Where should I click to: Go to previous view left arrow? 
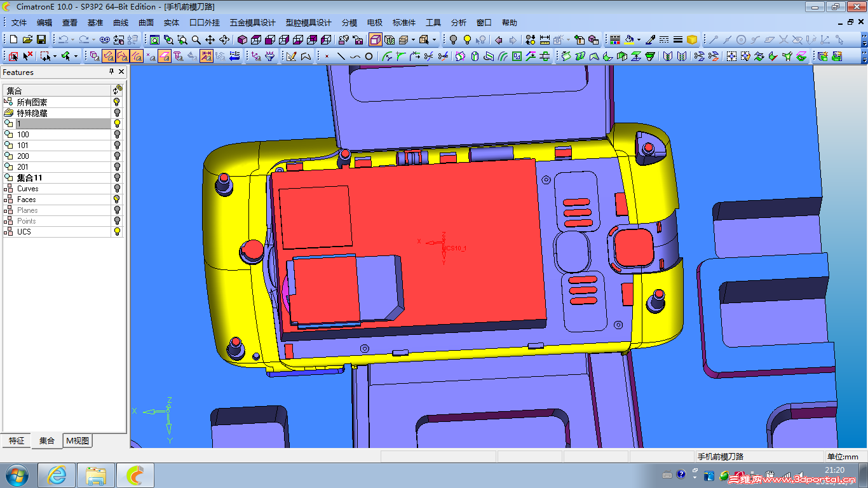pos(499,39)
